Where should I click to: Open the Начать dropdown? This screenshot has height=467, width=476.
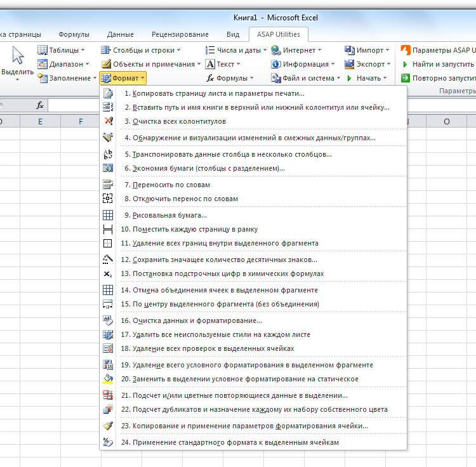[366, 78]
